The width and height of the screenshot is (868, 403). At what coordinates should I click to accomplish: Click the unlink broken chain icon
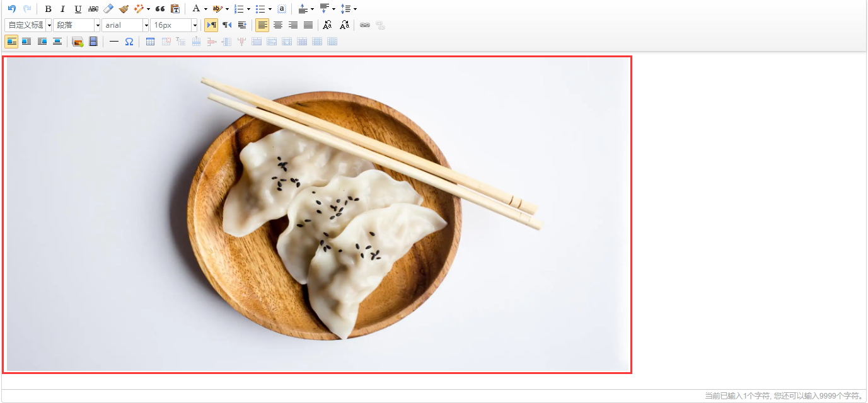380,25
